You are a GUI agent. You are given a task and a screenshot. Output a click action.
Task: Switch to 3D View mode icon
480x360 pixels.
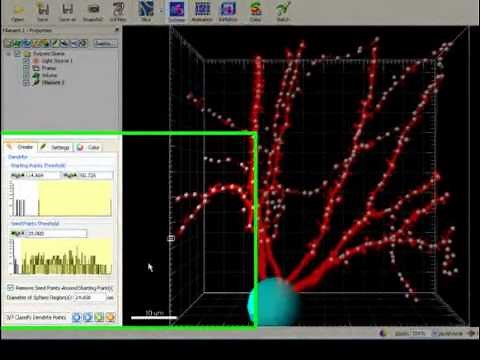click(118, 11)
